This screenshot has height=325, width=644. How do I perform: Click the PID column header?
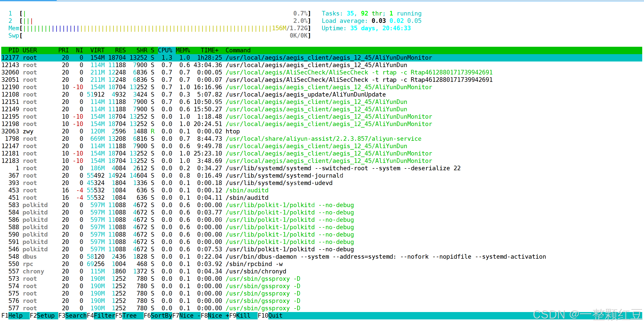pos(14,50)
